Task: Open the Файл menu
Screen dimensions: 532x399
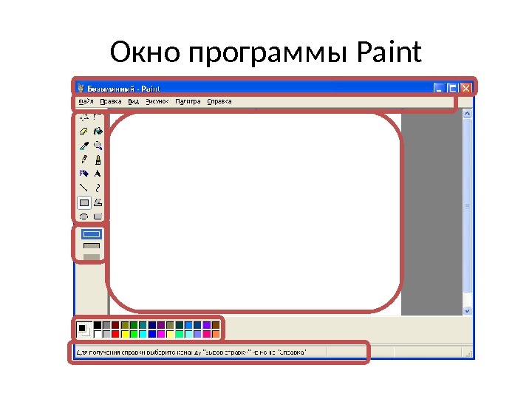Action: click(x=86, y=101)
